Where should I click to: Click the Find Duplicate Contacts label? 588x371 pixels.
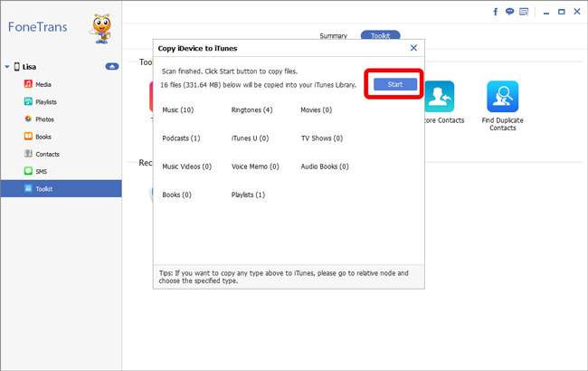pos(502,124)
